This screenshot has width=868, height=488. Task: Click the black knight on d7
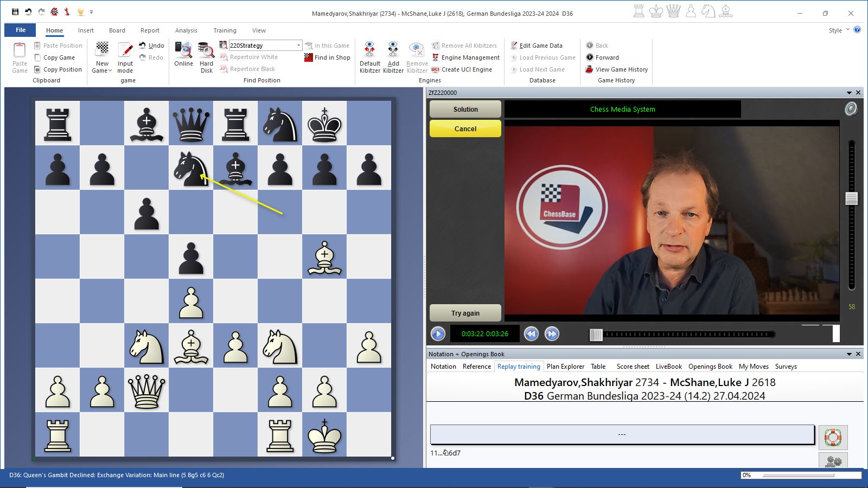tap(191, 168)
